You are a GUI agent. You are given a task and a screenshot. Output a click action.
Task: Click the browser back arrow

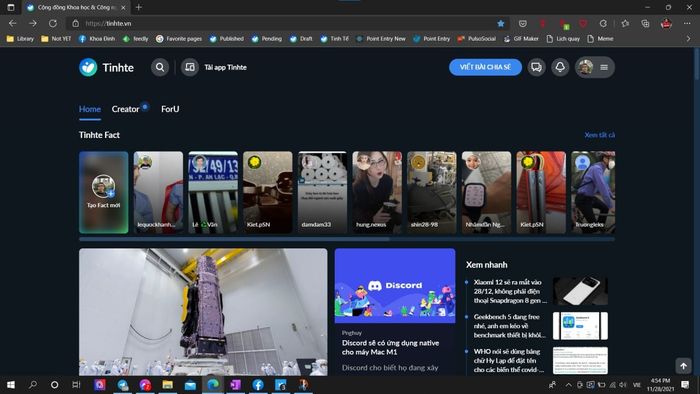click(x=12, y=23)
